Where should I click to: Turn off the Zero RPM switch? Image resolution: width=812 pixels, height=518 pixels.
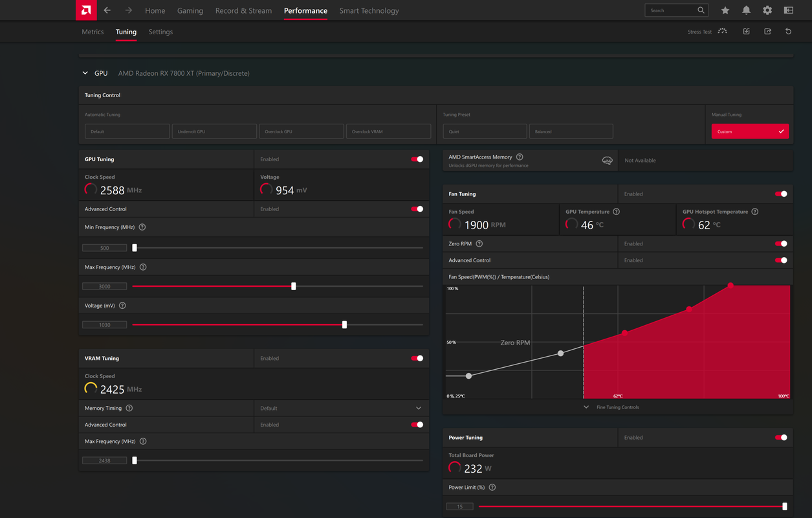[781, 243]
